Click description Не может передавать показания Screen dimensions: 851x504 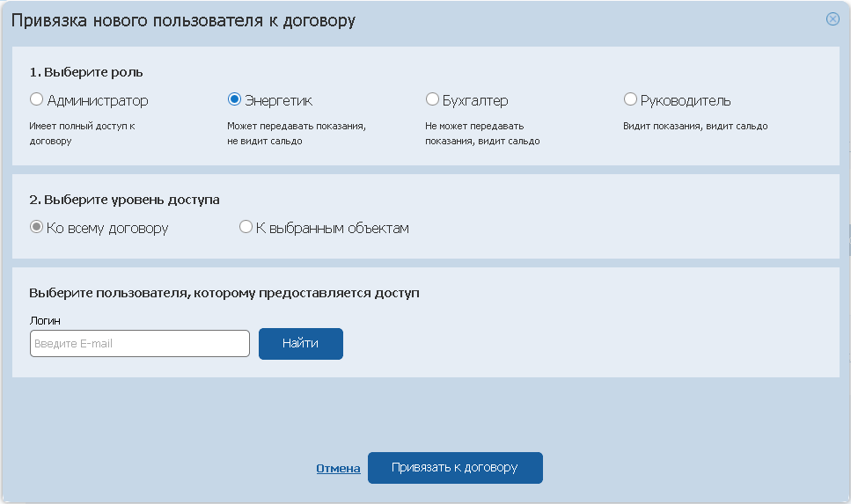coord(482,134)
